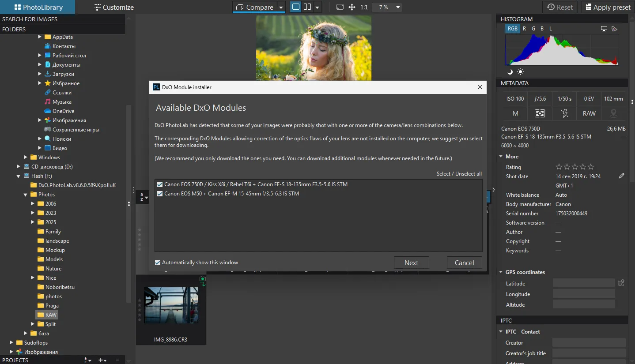Open the Compare dropdown arrow
The image size is (635, 364).
(281, 7)
